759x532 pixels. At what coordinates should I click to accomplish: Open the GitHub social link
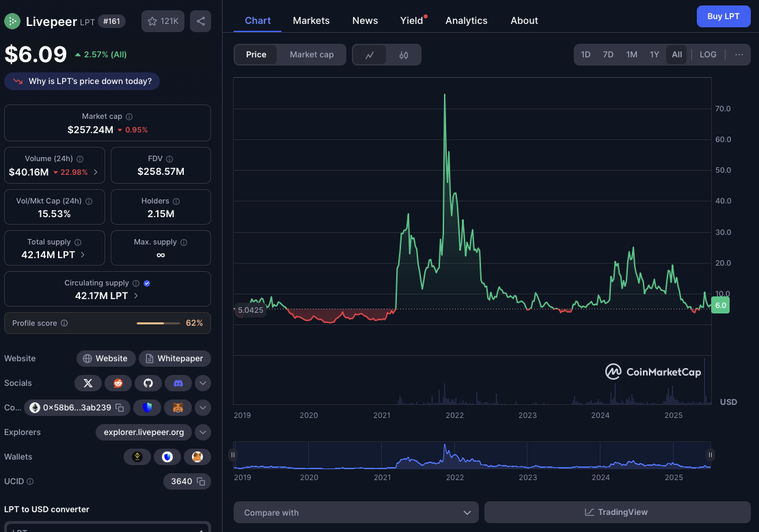click(x=148, y=383)
